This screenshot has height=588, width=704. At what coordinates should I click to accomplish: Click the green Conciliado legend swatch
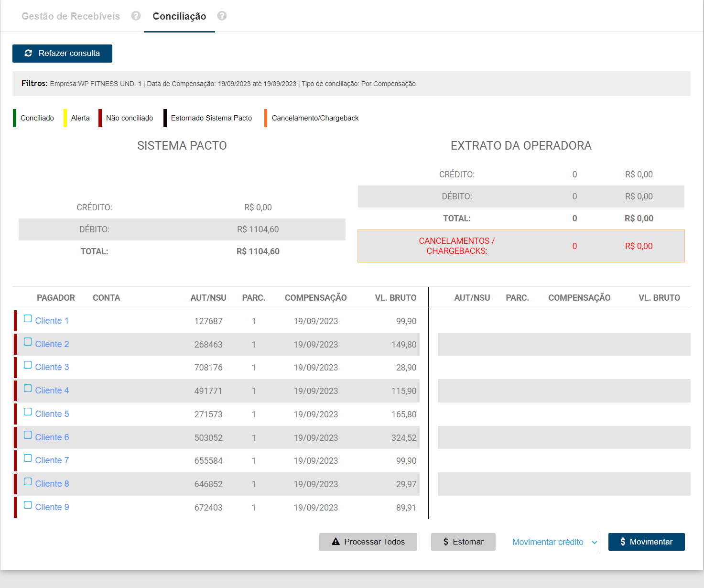point(15,118)
